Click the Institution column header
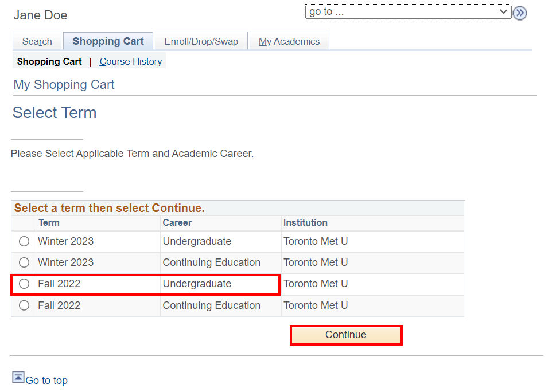Screen dimensions: 560x392 305,222
